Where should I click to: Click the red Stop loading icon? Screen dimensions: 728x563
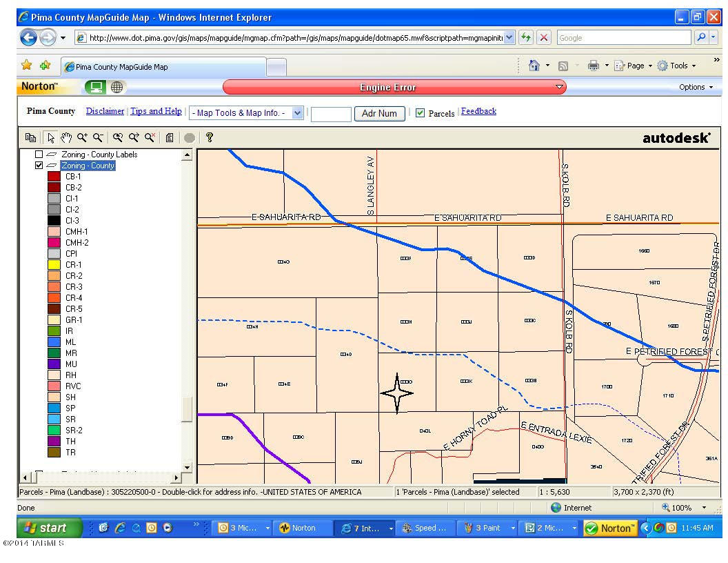(544, 37)
